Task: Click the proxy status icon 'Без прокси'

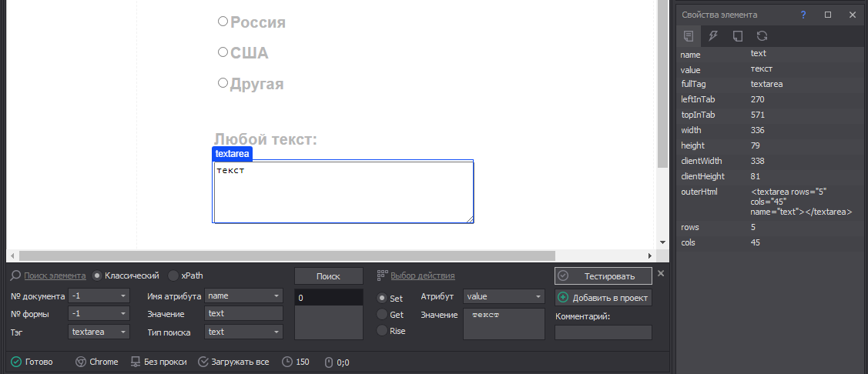Action: 135,362
